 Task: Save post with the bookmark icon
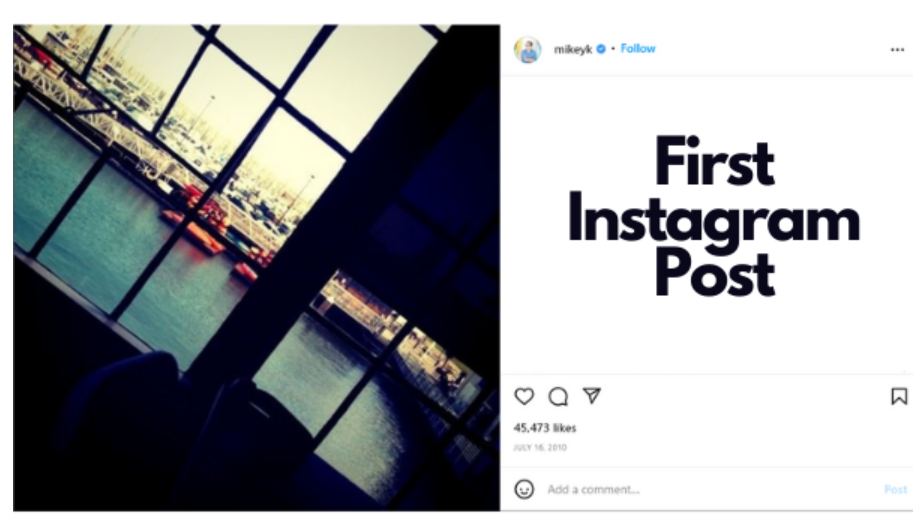coord(899,396)
